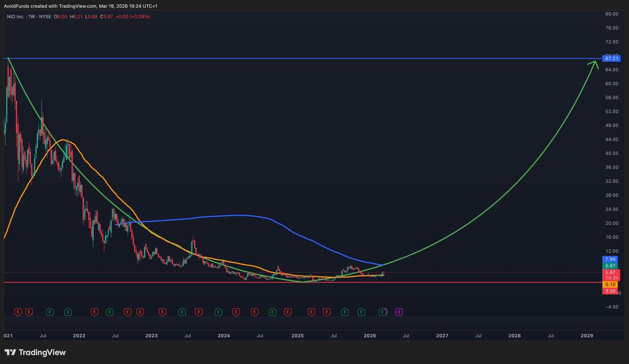The image size is (629, 364).
Task: Click the orange 5.10 moving average label
Action: click(610, 285)
